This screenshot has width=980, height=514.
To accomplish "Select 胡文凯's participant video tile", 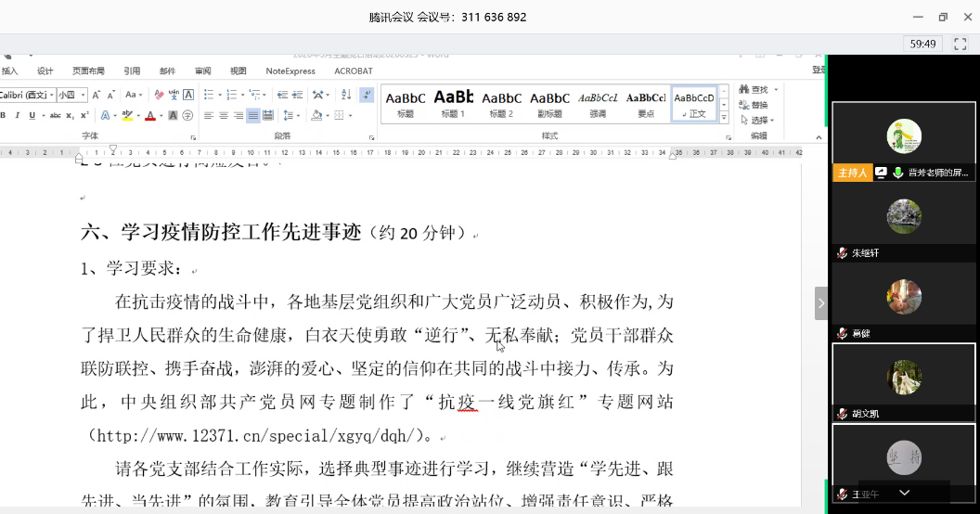I will tap(903, 382).
